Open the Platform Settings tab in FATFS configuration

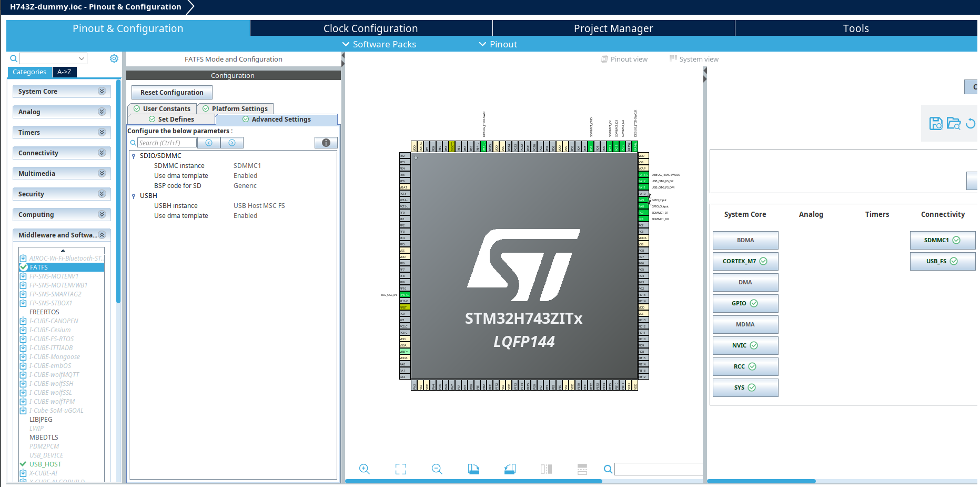point(235,108)
